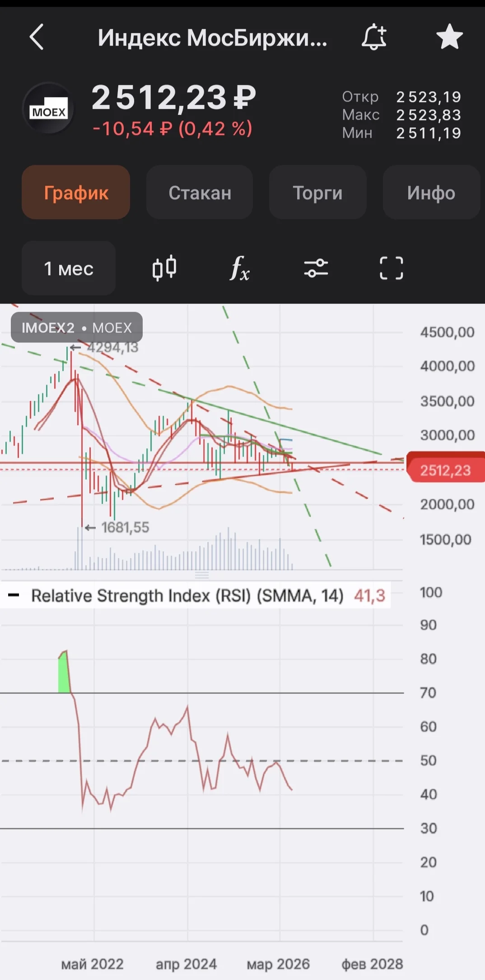Open the 1 мес timeframe selector
This screenshot has height=980, width=485.
click(69, 268)
